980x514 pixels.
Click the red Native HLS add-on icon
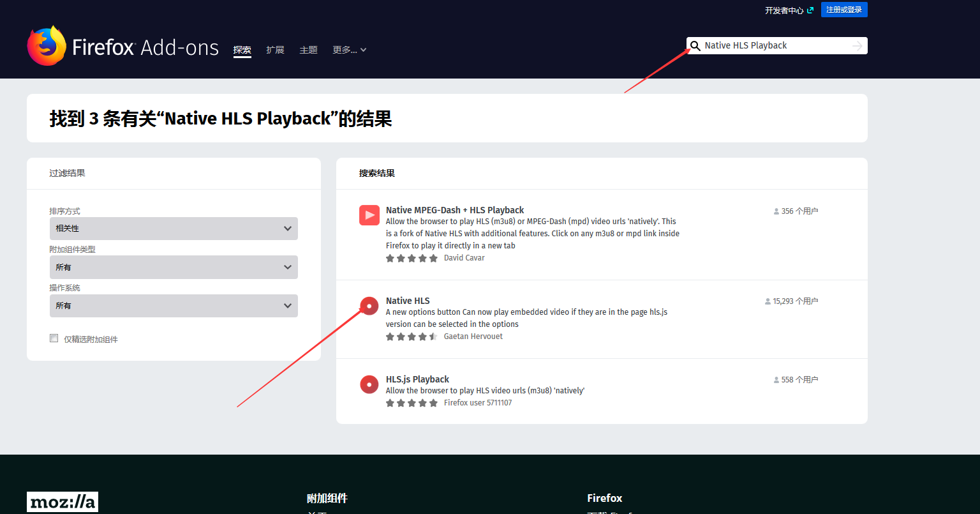[x=369, y=306]
